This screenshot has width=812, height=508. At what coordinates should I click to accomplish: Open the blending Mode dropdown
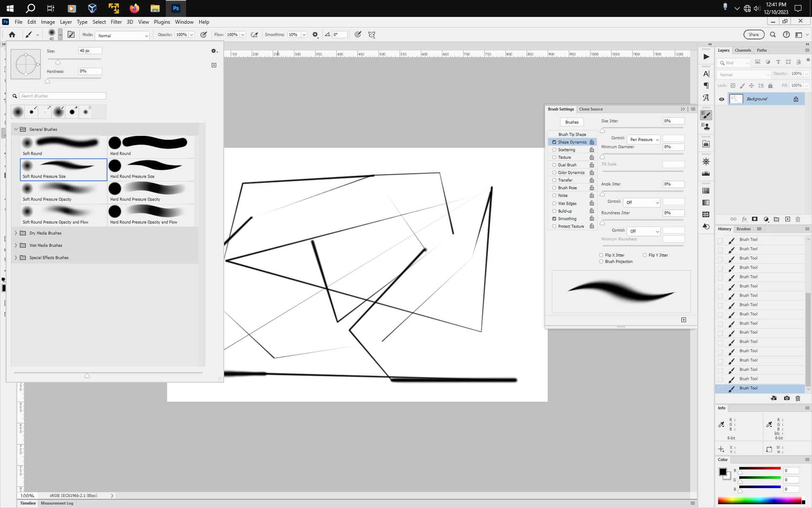click(x=123, y=36)
